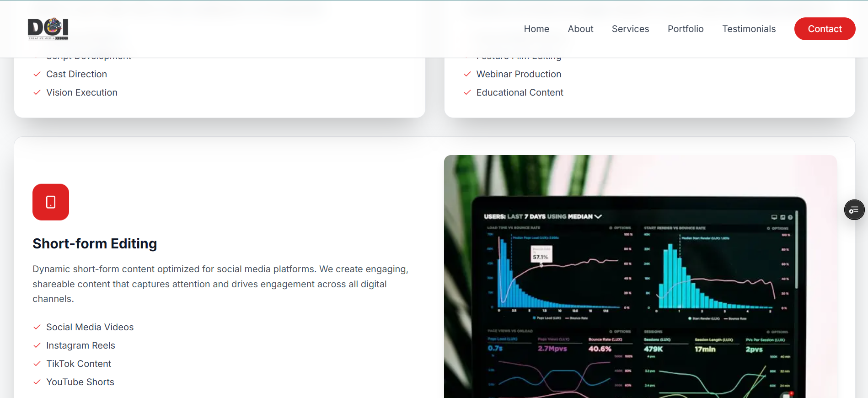This screenshot has height=398, width=868.
Task: Click the DCI Creative Media logo
Action: [x=48, y=29]
